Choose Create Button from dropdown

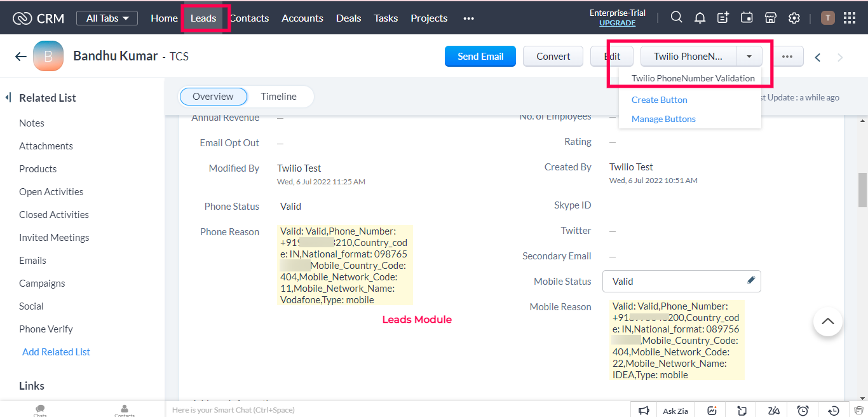tap(660, 100)
